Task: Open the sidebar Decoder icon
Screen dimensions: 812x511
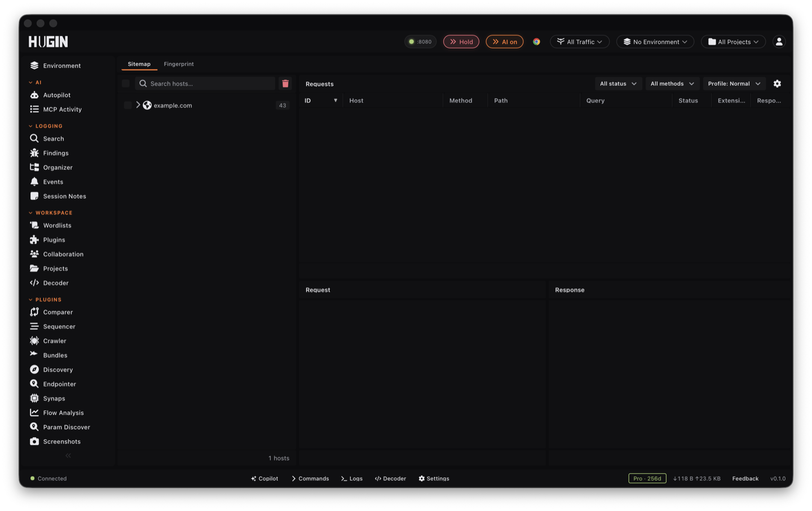Action: click(x=34, y=283)
